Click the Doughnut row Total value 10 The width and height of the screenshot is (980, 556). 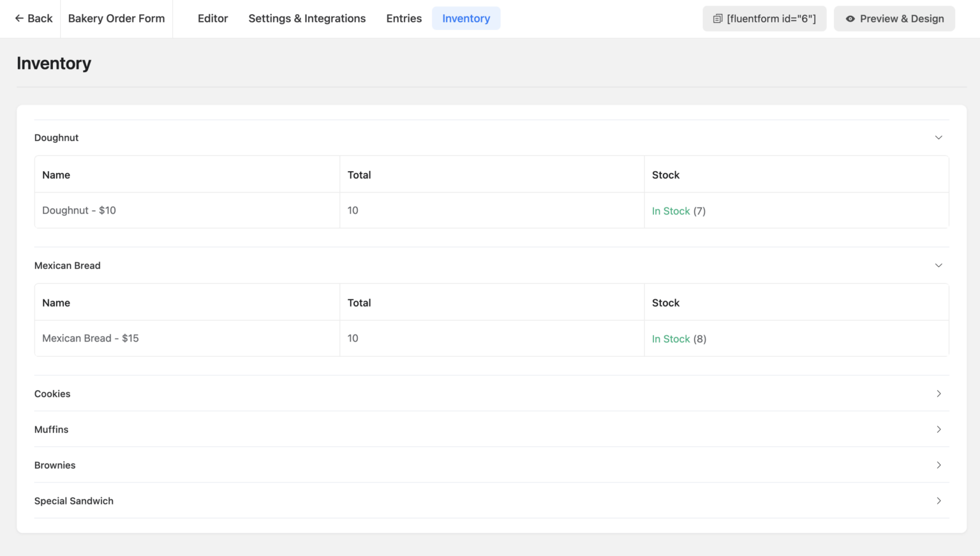(353, 211)
